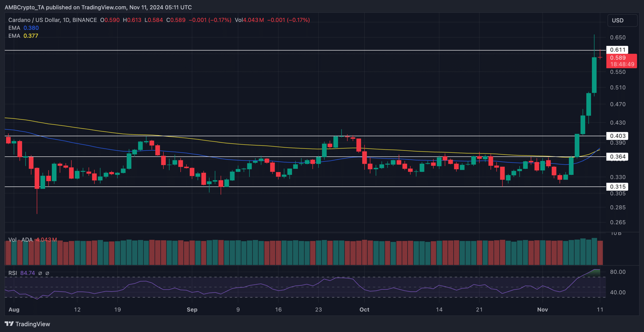Click the USD currency button
The width and height of the screenshot is (644, 332).
(x=622, y=20)
